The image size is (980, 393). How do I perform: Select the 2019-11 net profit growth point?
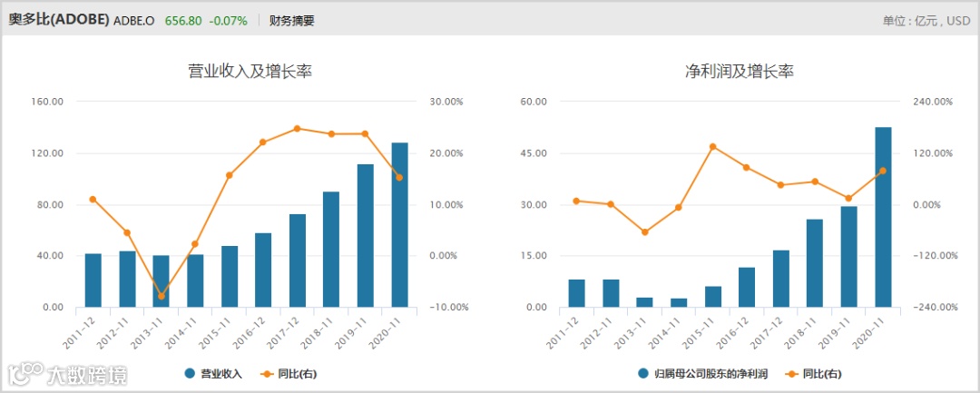(848, 199)
